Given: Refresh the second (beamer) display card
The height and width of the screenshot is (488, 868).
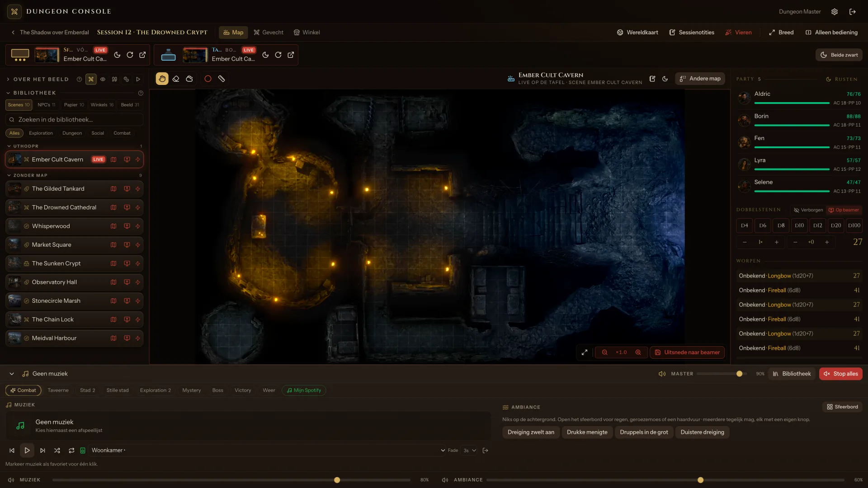Looking at the screenshot, I should (278, 55).
